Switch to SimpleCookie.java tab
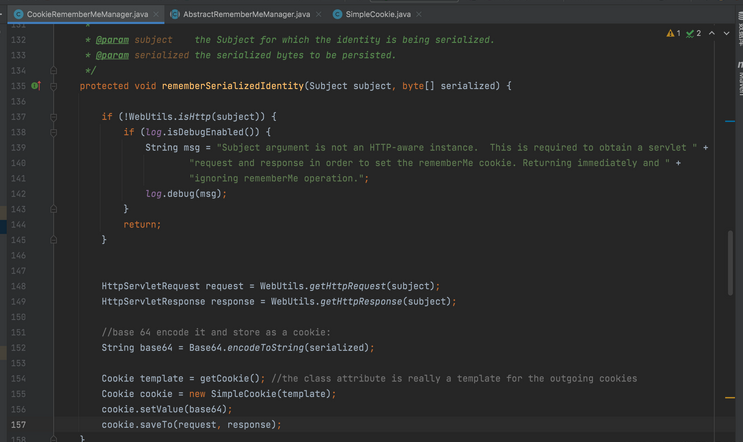This screenshot has width=743, height=442. (x=378, y=14)
